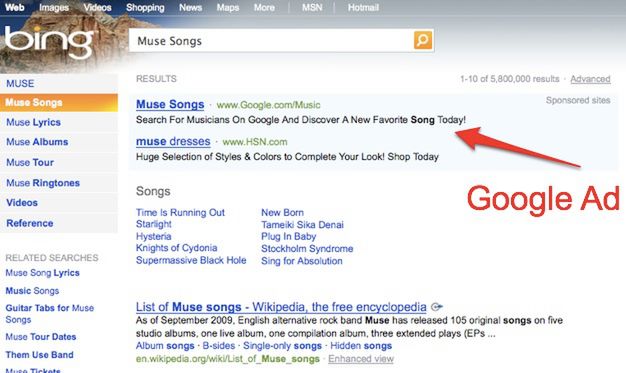Open the Images tab
The height and width of the screenshot is (373, 626).
[x=54, y=8]
